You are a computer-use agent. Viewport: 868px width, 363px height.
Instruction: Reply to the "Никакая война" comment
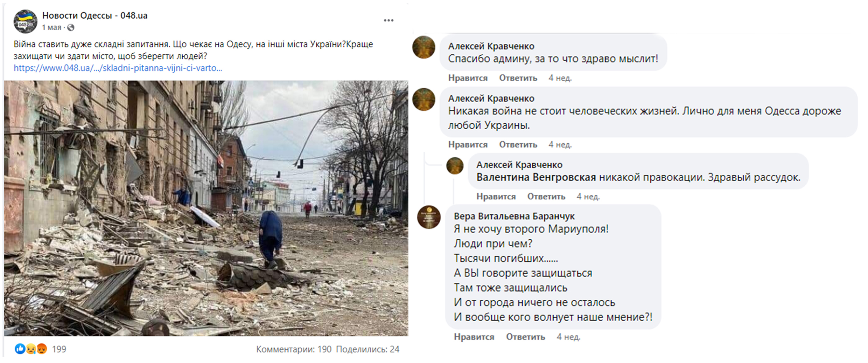[518, 144]
